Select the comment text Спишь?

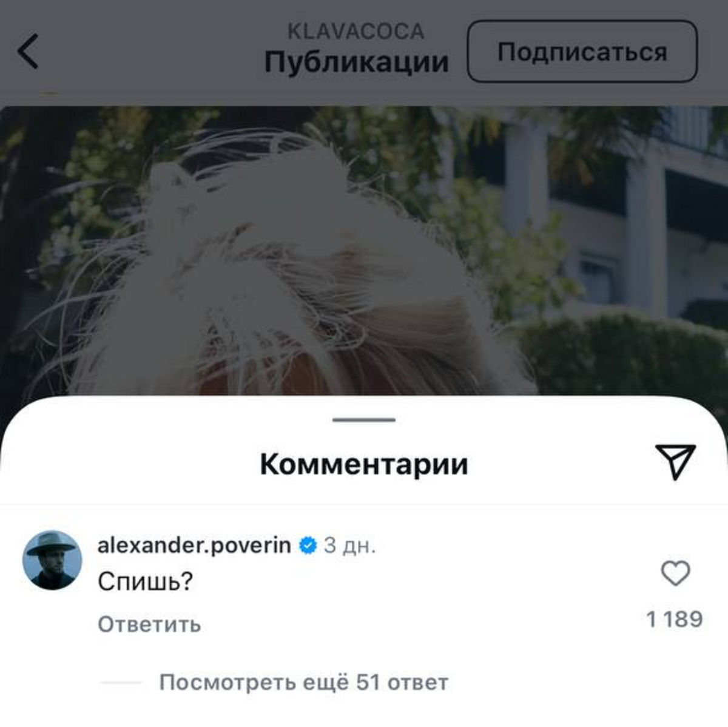(145, 582)
